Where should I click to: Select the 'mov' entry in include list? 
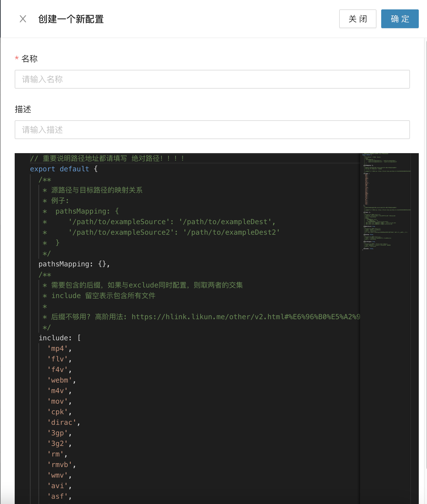pyautogui.click(x=60, y=401)
